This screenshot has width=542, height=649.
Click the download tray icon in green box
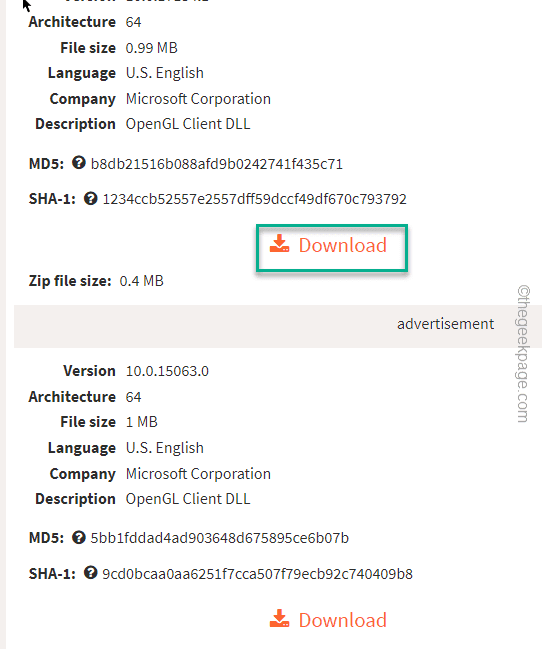tap(279, 244)
